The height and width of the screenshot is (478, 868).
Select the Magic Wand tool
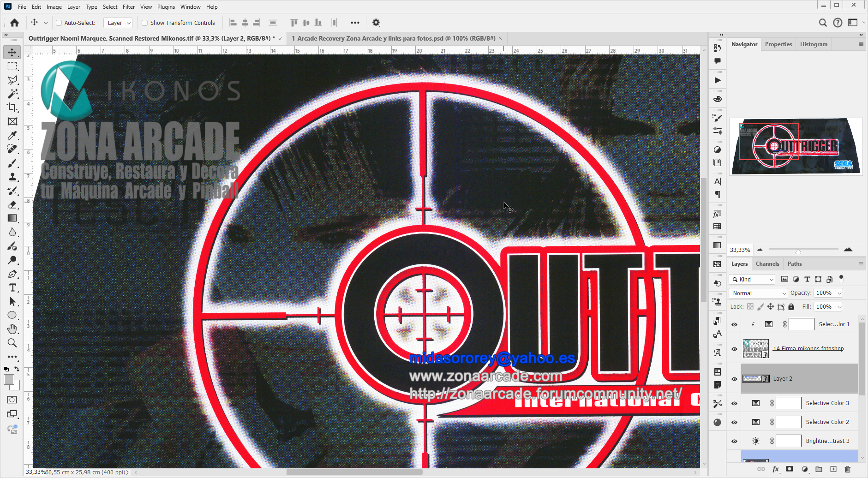[12, 94]
